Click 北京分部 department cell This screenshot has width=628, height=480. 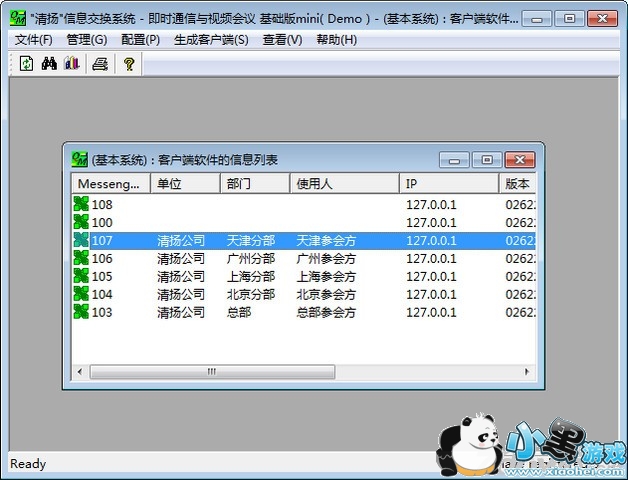(251, 294)
